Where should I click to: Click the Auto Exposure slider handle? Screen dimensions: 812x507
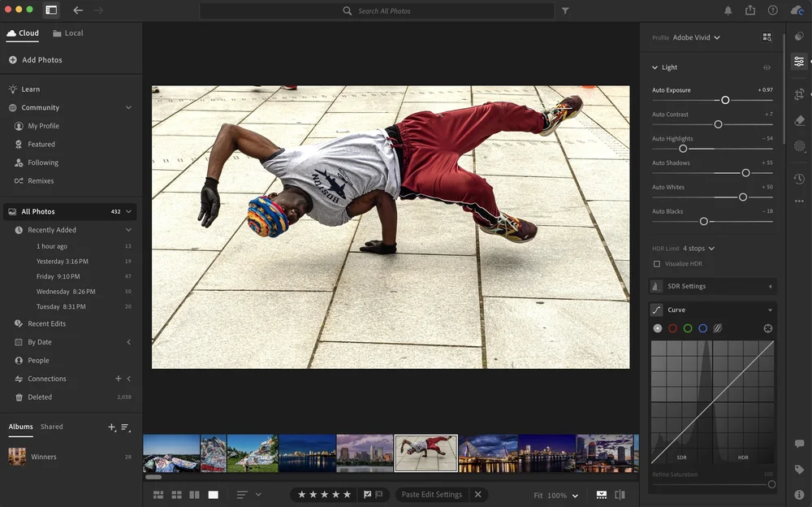point(725,100)
